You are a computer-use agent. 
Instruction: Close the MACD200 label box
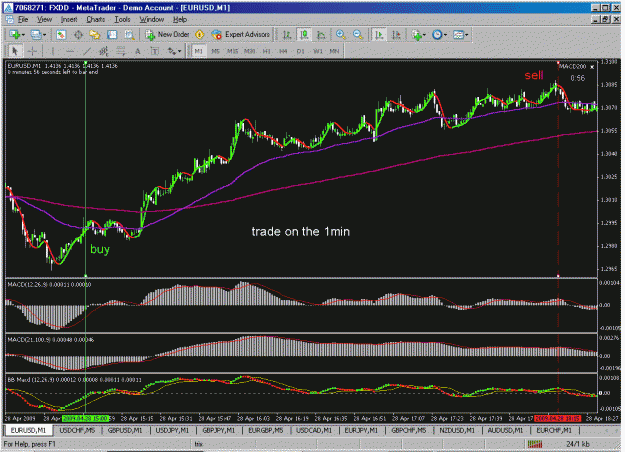592,67
